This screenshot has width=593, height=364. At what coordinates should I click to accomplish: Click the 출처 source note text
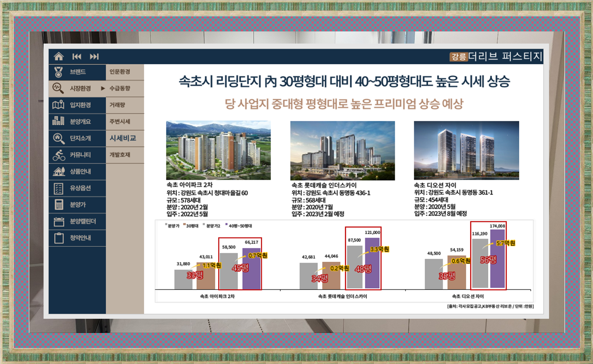[490, 307]
